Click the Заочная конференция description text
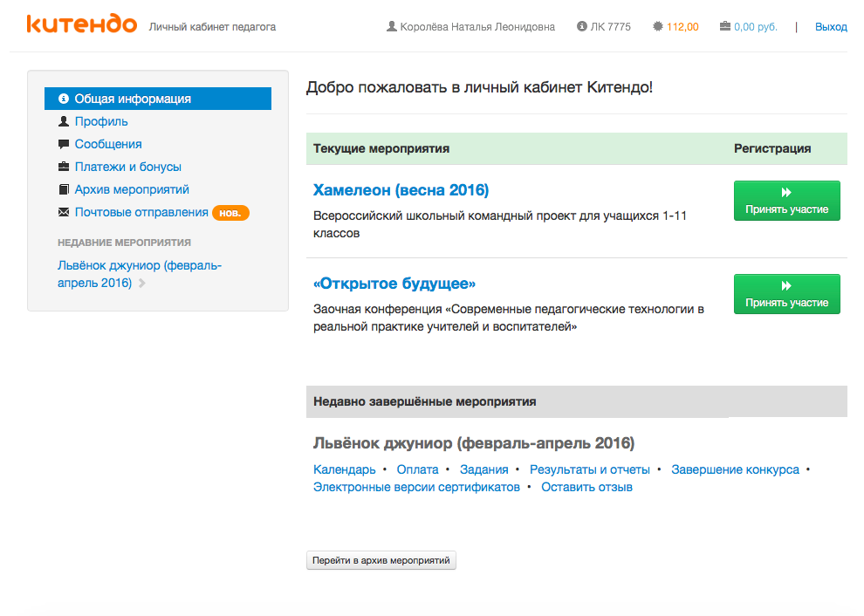 coord(509,318)
